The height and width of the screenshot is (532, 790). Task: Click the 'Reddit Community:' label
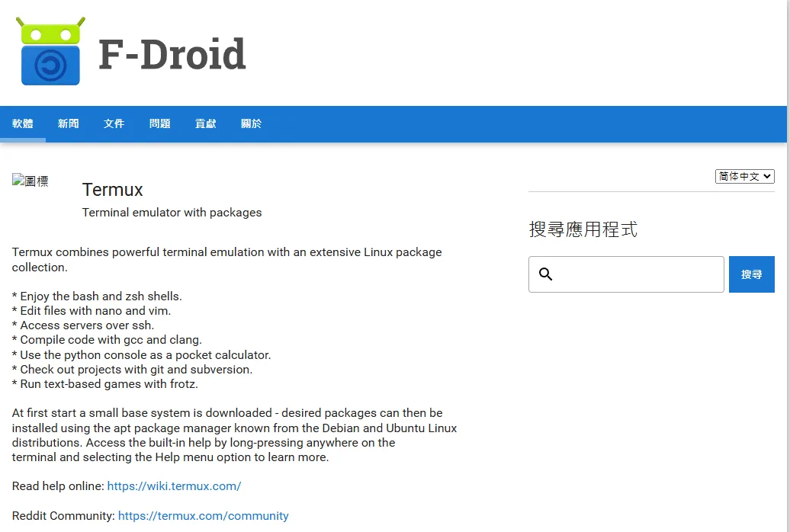coord(63,516)
